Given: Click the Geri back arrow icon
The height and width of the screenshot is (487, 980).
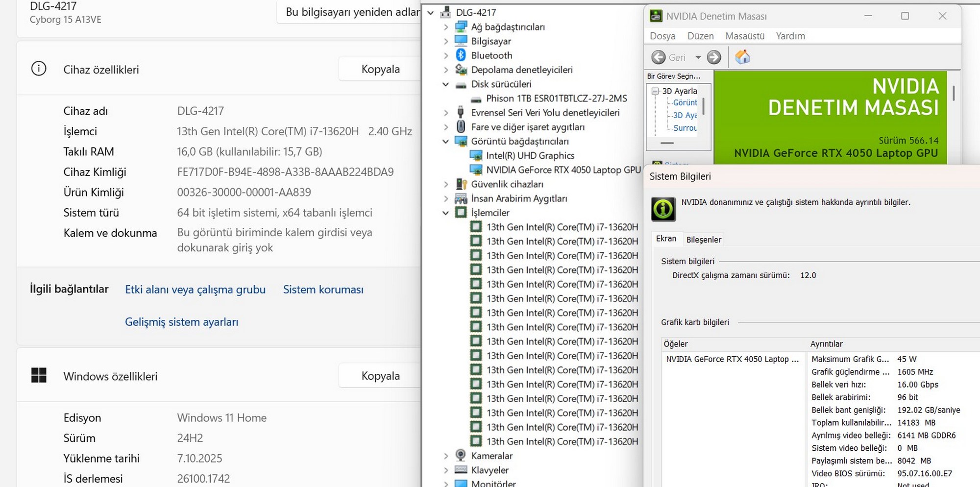Looking at the screenshot, I should coord(658,57).
